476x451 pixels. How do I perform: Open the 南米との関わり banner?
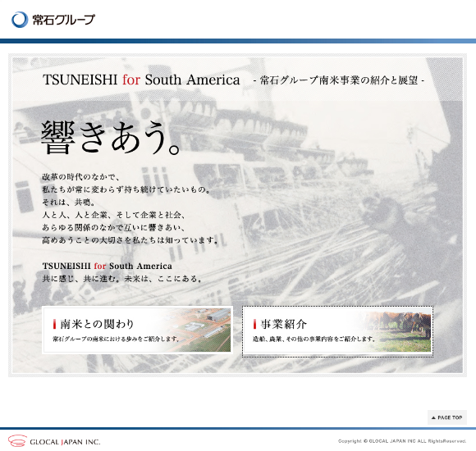pyautogui.click(x=138, y=330)
